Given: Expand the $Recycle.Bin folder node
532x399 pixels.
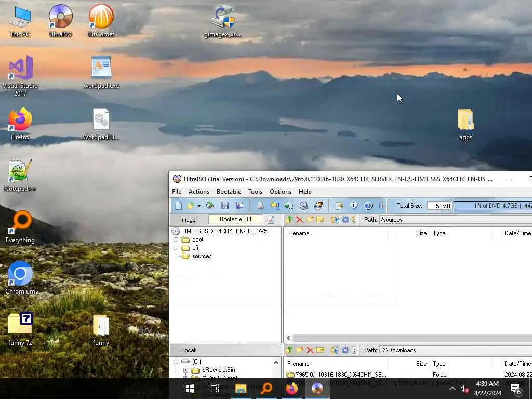Looking at the screenshot, I should tap(185, 370).
